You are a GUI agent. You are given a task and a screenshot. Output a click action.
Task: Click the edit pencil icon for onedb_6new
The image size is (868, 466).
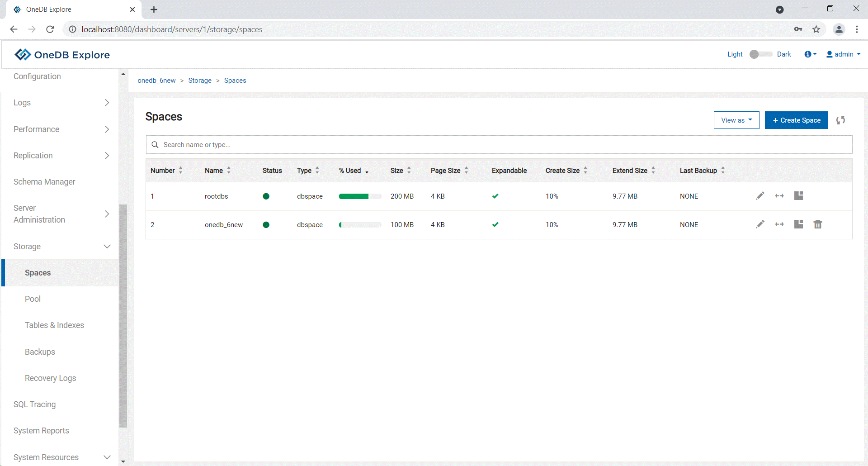pos(760,224)
